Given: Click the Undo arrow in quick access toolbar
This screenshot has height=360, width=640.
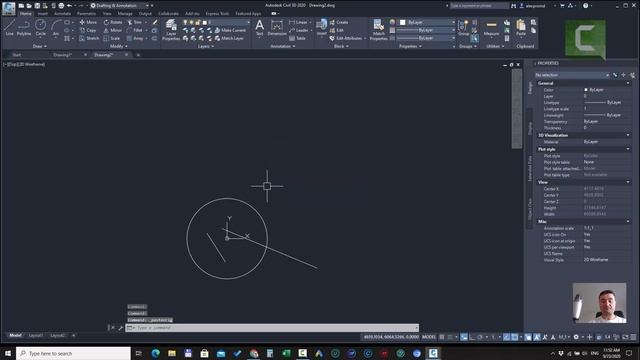Looking at the screenshot, I should pos(69,6).
